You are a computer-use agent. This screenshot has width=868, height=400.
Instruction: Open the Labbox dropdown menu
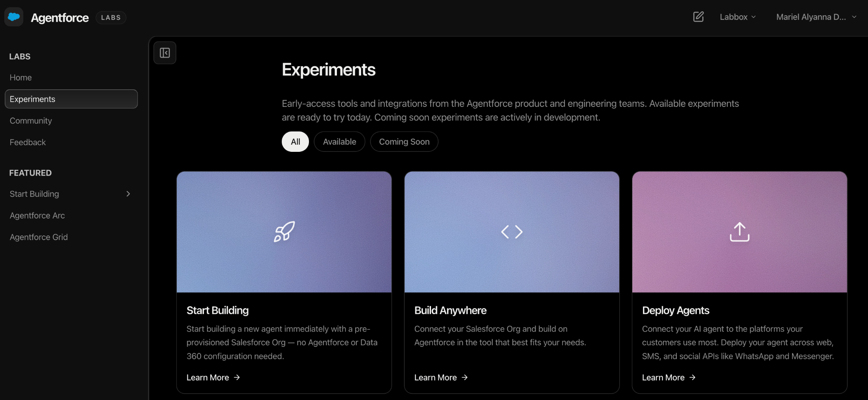point(737,17)
